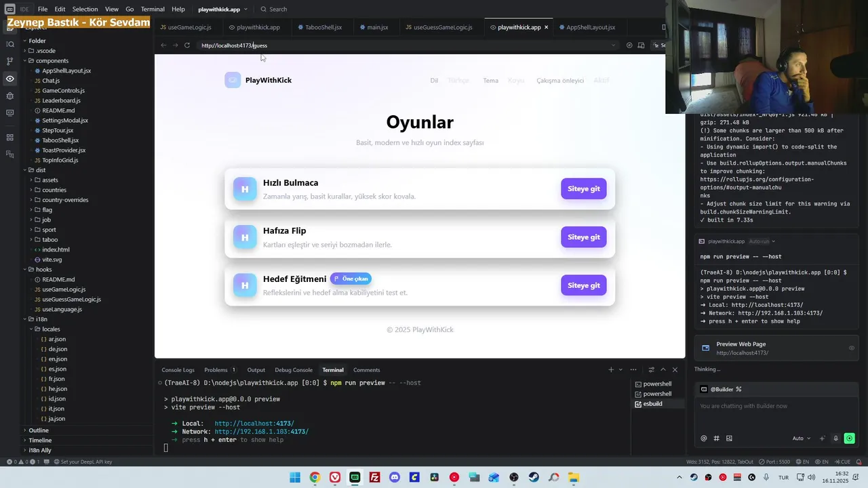
Task: Open the Run and Debug bug icon
Action: (9, 96)
